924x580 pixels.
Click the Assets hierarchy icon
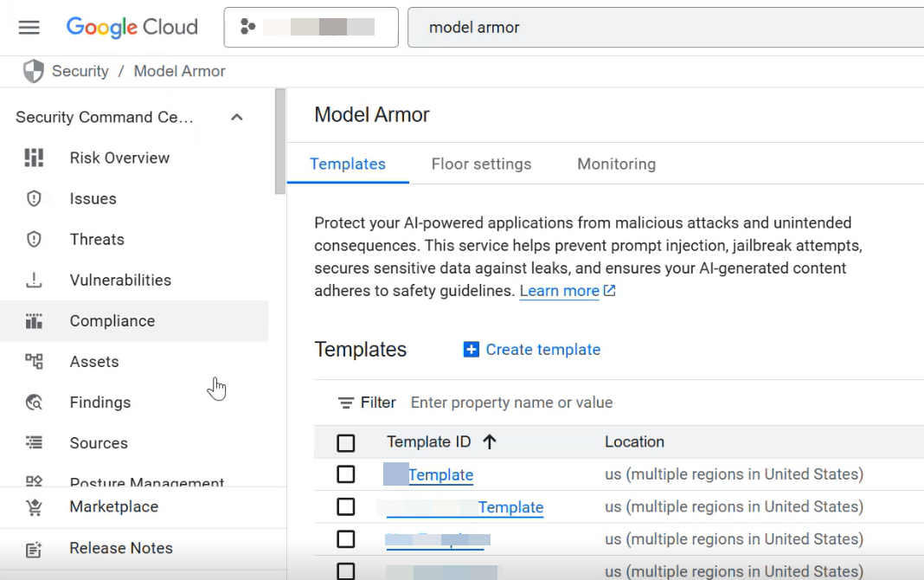(x=34, y=361)
